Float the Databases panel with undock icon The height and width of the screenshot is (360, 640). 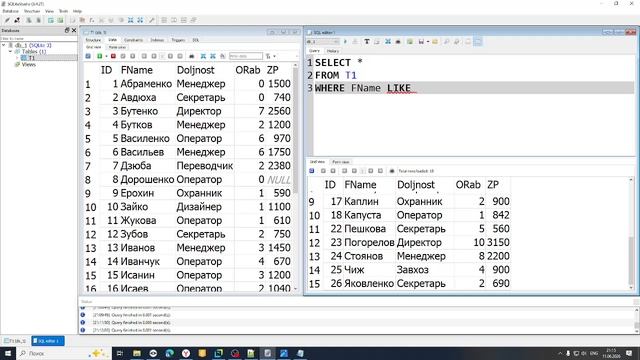tap(67, 30)
